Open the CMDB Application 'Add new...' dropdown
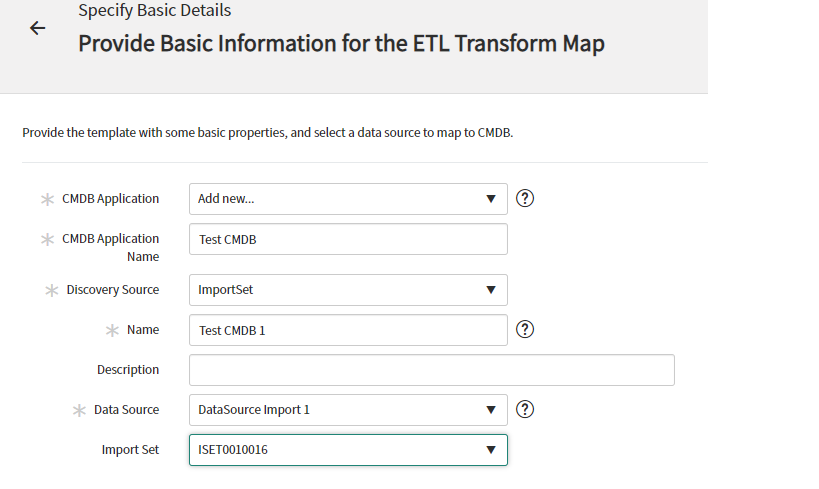 (348, 199)
